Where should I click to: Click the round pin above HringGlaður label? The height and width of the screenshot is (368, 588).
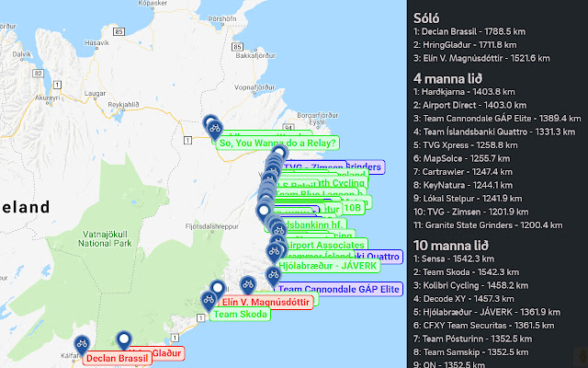tap(124, 340)
